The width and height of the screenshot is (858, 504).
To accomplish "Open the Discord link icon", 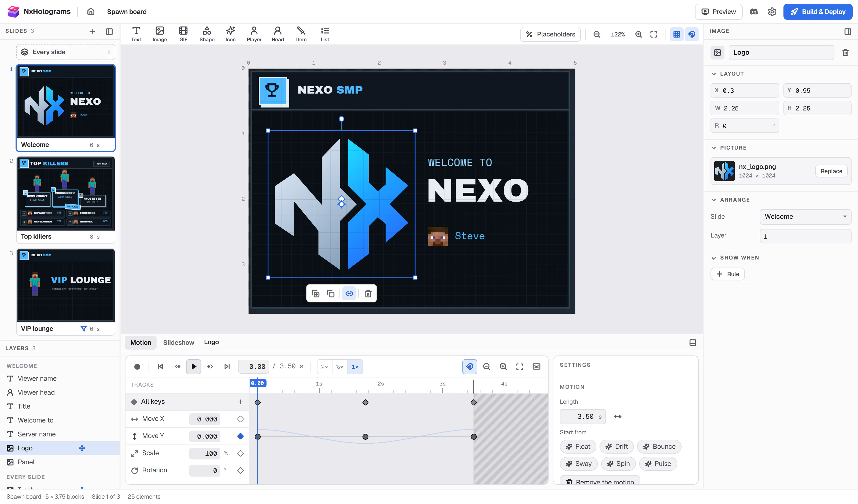I will pyautogui.click(x=753, y=12).
